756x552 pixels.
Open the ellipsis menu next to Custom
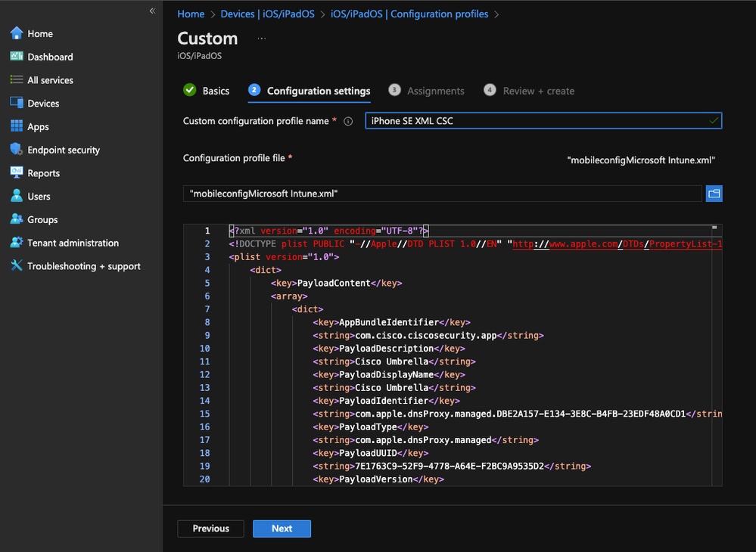tap(262, 38)
